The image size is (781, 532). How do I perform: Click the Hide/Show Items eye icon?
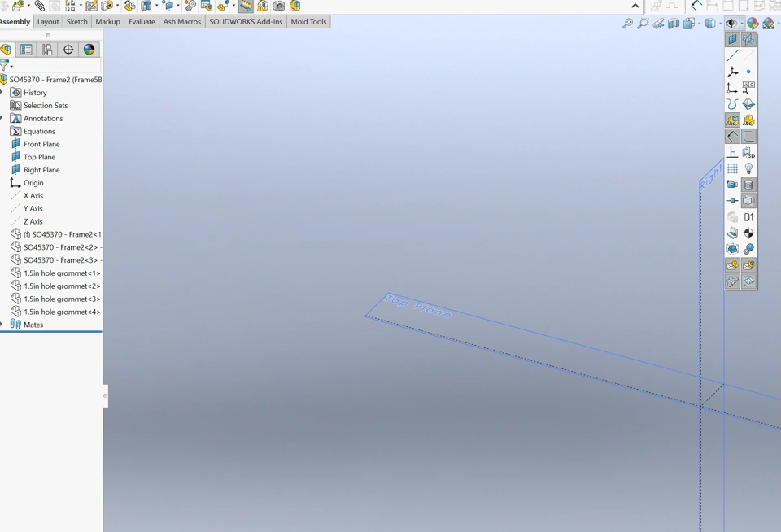731,23
